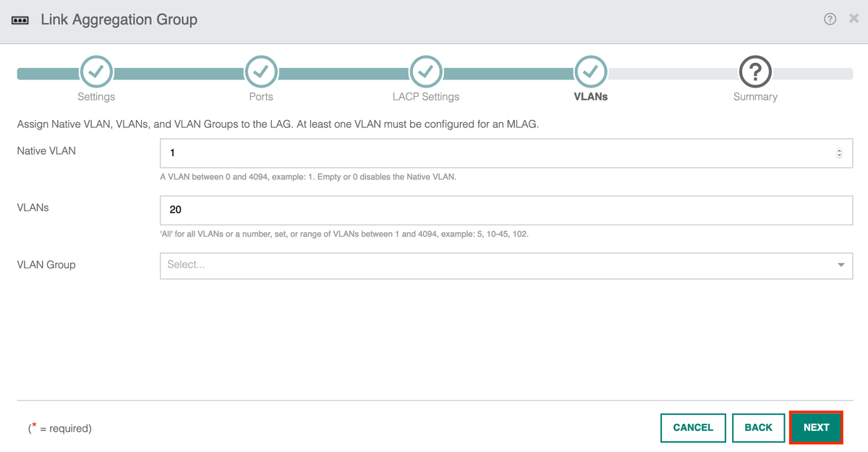Click the BACK button
Screen dimensions: 868x452
[758, 427]
